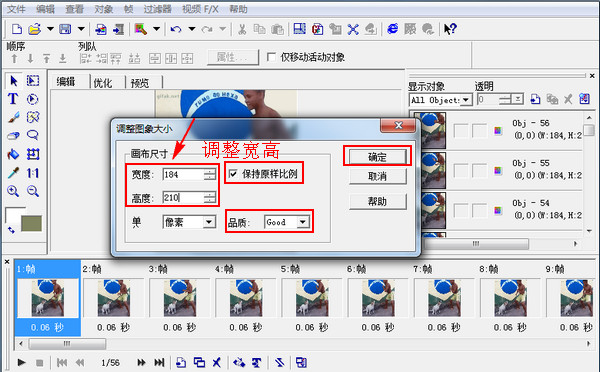Click the Save floppy disk icon

(65, 29)
